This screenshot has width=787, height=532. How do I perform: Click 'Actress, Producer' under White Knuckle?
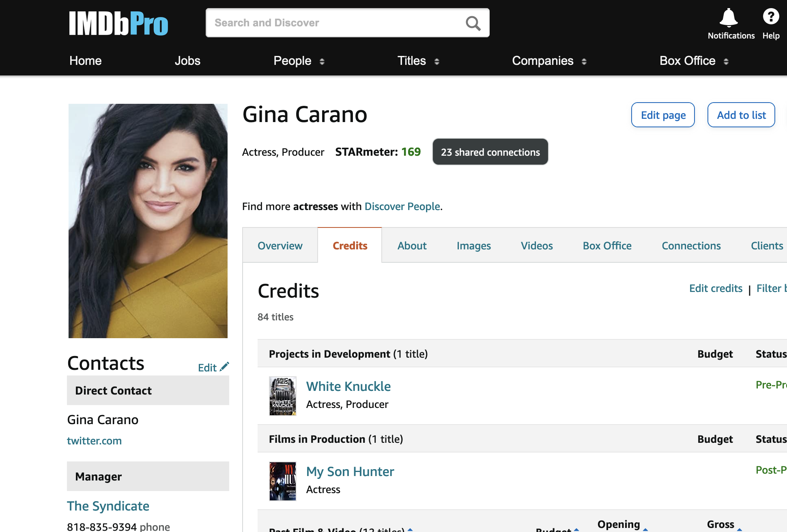pos(347,404)
